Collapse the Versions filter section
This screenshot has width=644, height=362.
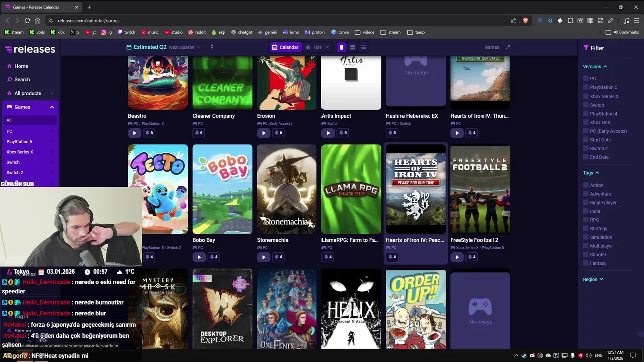tap(595, 66)
